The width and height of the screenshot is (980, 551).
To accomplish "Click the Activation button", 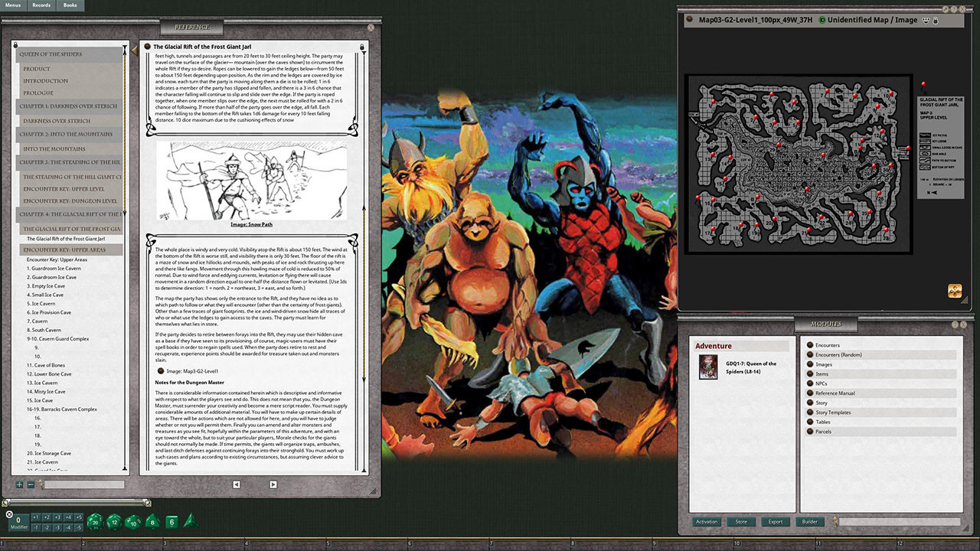I will (706, 522).
